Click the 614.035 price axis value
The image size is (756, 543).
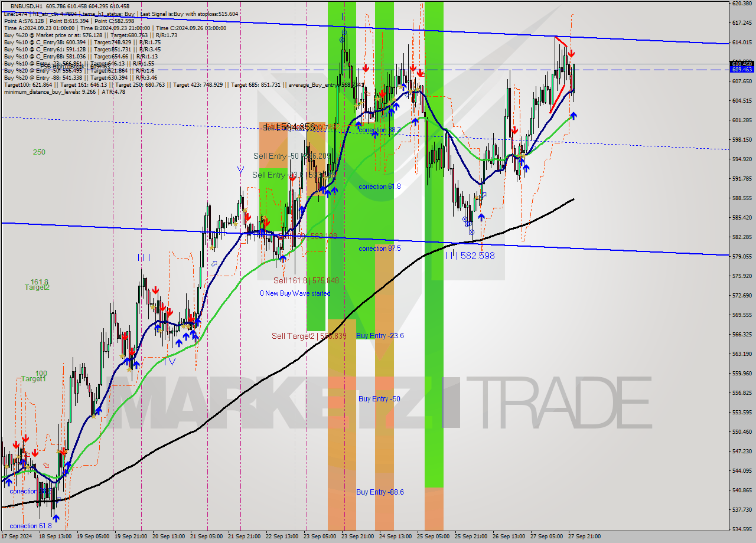coord(741,42)
